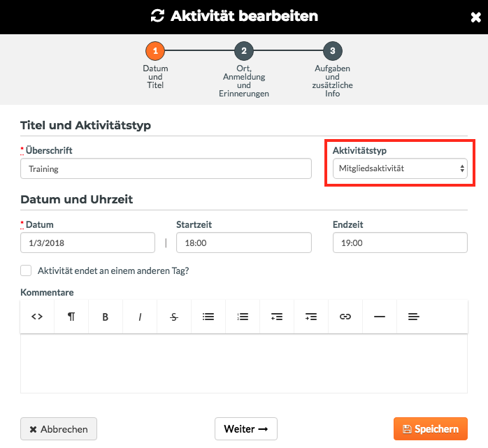Apply strikethrough formatting in editor
The image size is (488, 448).
[174, 317]
